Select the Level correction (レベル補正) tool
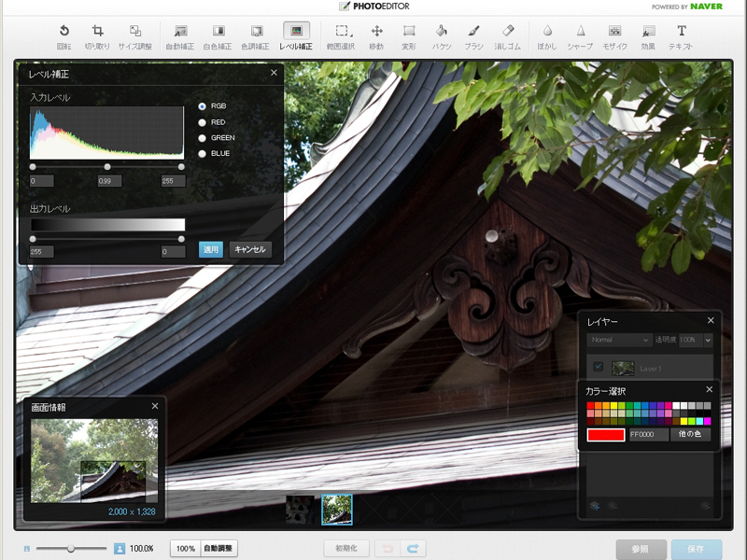 [296, 36]
